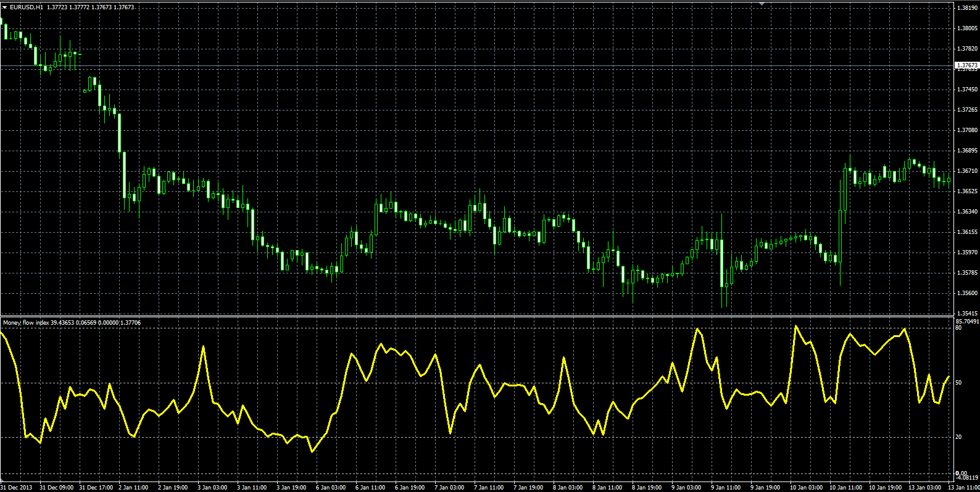This screenshot has height=492, width=980.
Task: Click the 1.36155 price scale value
Action: coord(967,231)
